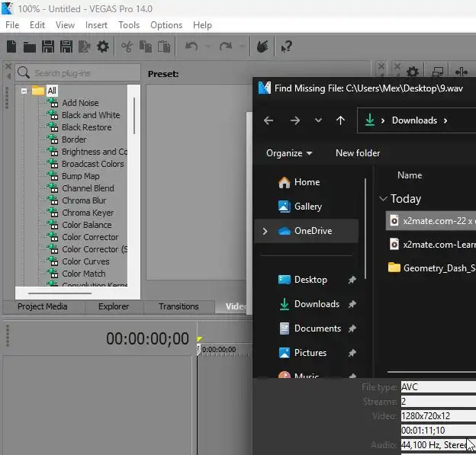Image resolution: width=476 pixels, height=455 pixels.
Task: Close the plug-in docking window X
Action: click(x=8, y=66)
